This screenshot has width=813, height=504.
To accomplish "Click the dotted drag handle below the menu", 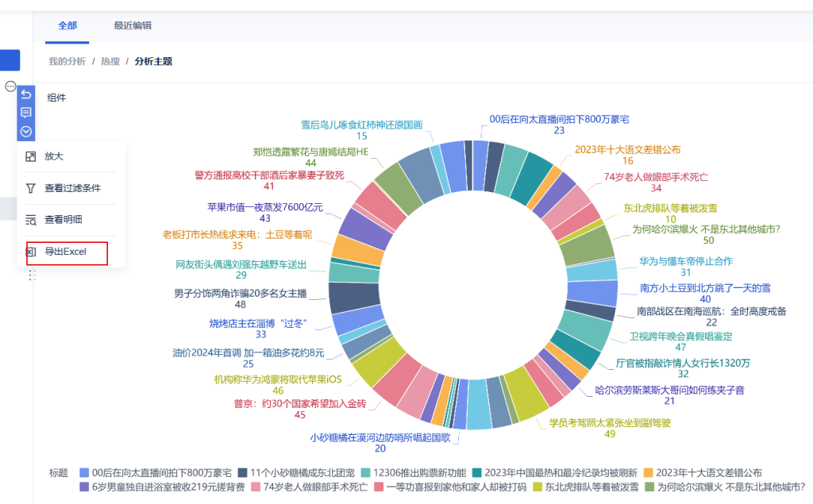I will (32, 275).
